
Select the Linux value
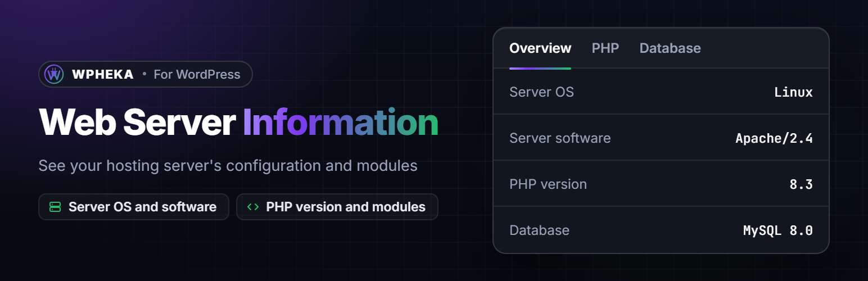[x=793, y=92]
